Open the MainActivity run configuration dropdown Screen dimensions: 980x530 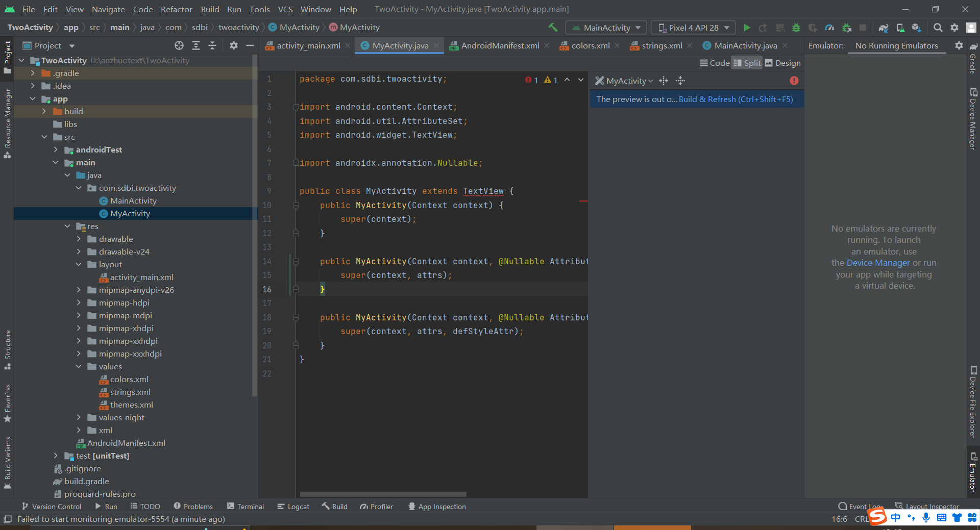(606, 28)
